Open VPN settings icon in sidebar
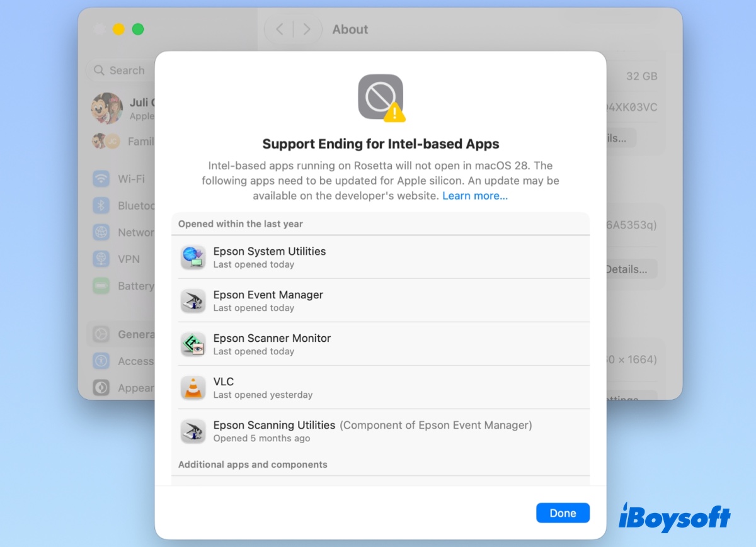Screen dimensions: 756x547 tap(101, 259)
